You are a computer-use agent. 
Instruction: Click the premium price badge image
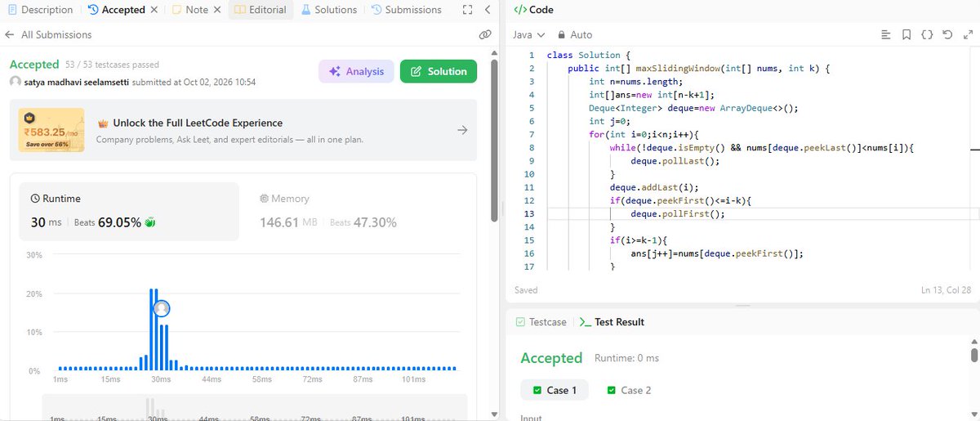tap(51, 130)
